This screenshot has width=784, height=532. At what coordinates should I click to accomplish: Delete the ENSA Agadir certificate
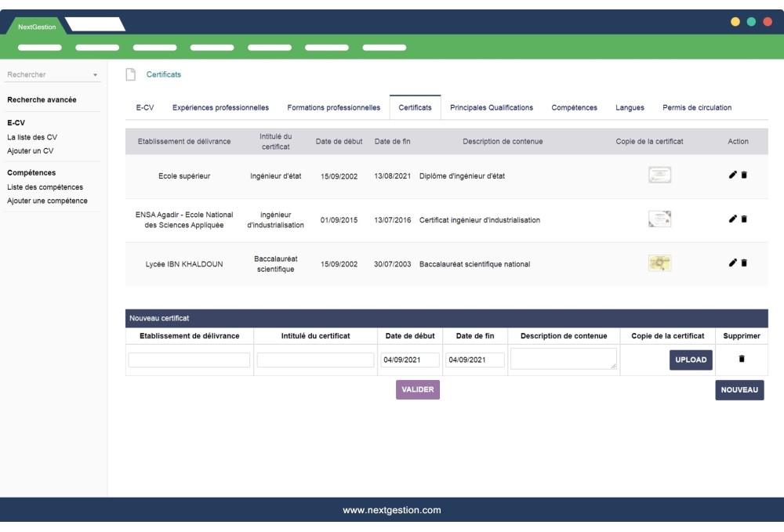tap(743, 219)
